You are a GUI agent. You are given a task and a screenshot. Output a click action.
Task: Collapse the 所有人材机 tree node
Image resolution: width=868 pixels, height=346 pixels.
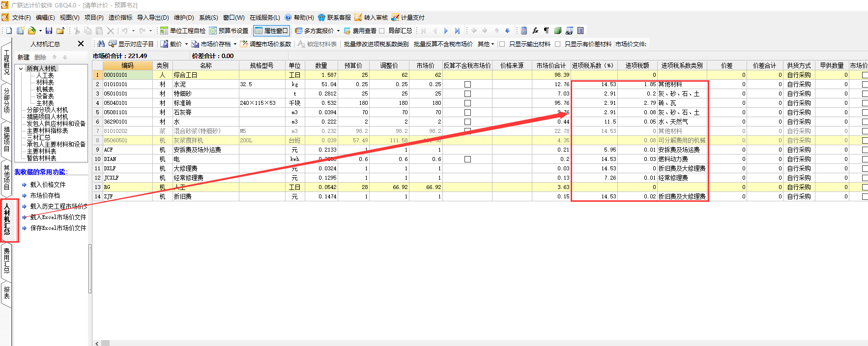tap(21, 68)
